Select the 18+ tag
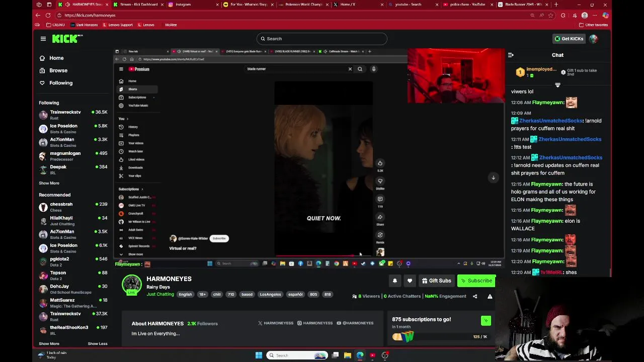Viewport: 644px width, 362px height. [202, 295]
